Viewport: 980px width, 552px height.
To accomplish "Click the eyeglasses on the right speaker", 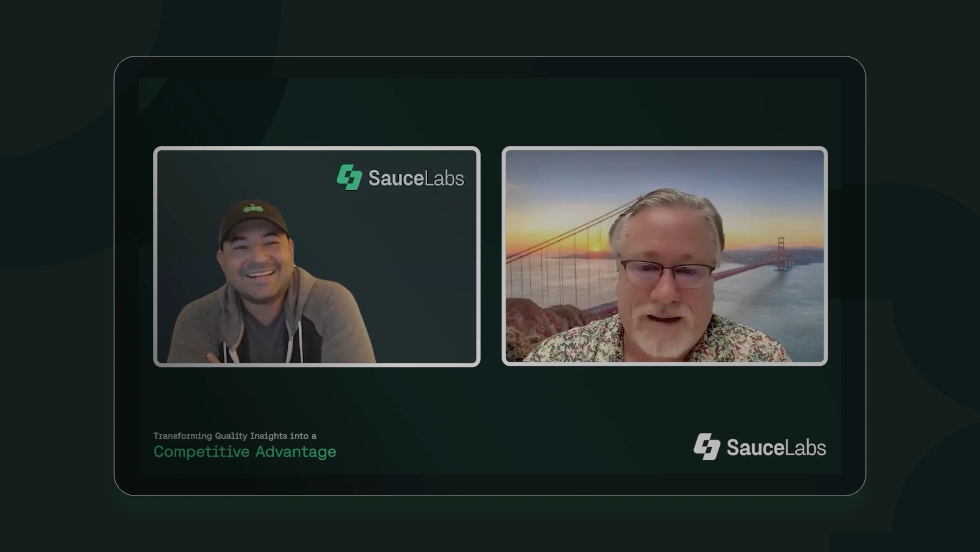I will point(667,273).
